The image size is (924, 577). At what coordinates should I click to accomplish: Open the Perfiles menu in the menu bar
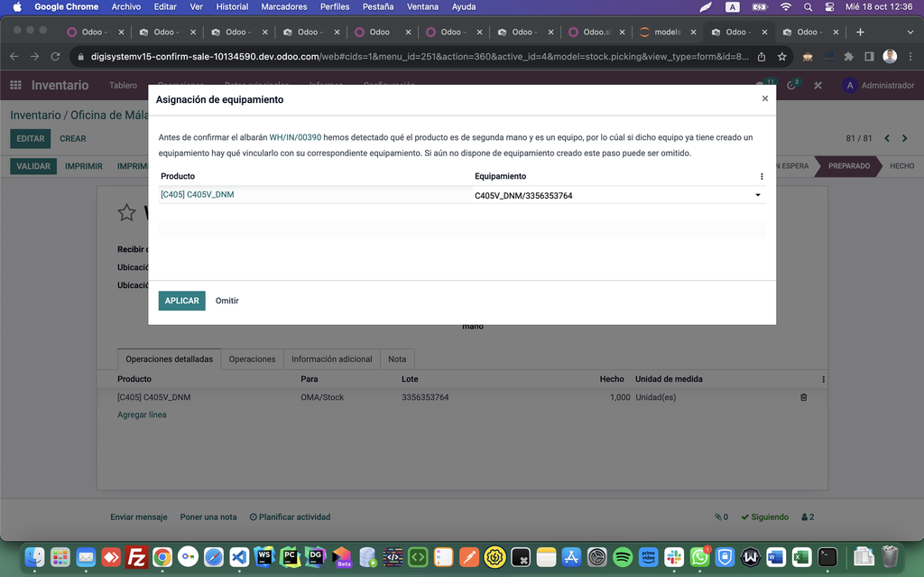click(335, 6)
